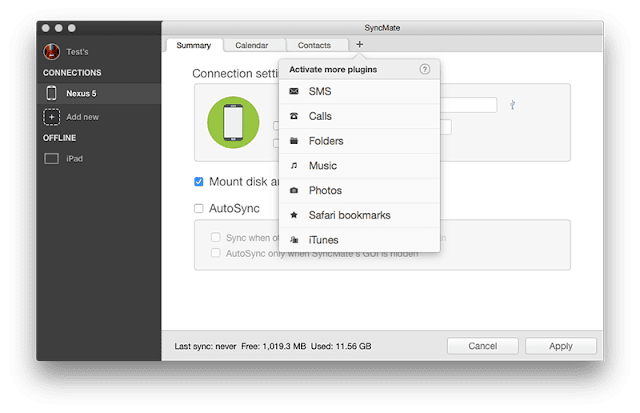Enable the AutoSync checkbox
640x413 pixels.
(199, 209)
